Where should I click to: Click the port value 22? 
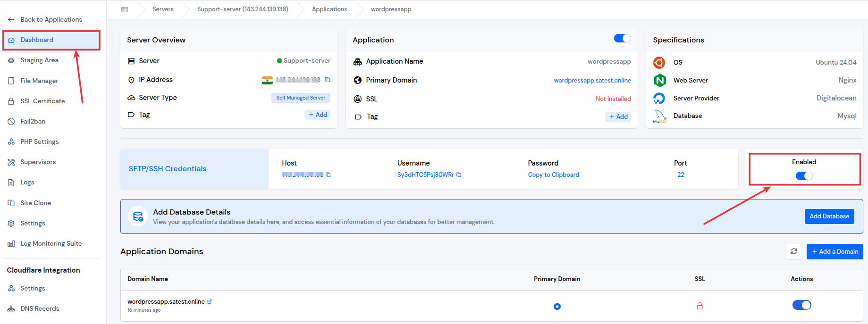tap(681, 174)
